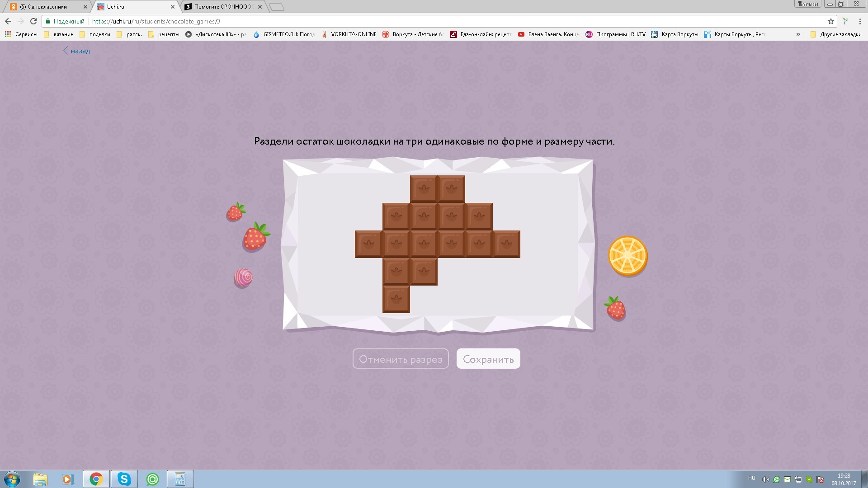The height and width of the screenshot is (488, 868).
Task: Click the browser back arrow
Action: coord(8,21)
